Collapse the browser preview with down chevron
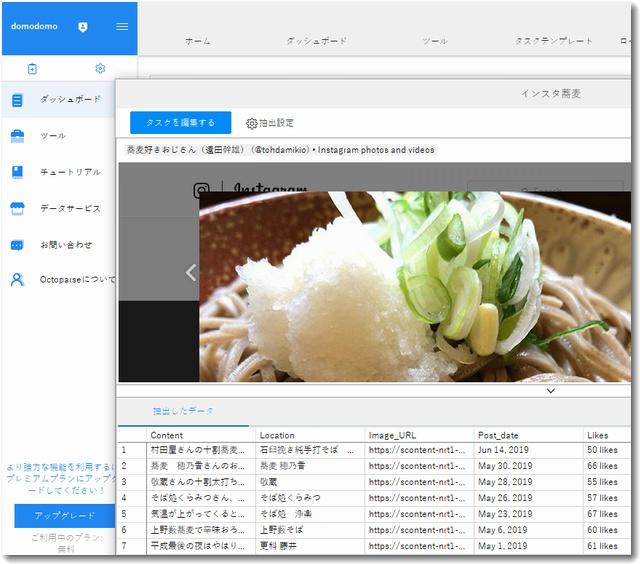The height and width of the screenshot is (564, 640). 550,391
